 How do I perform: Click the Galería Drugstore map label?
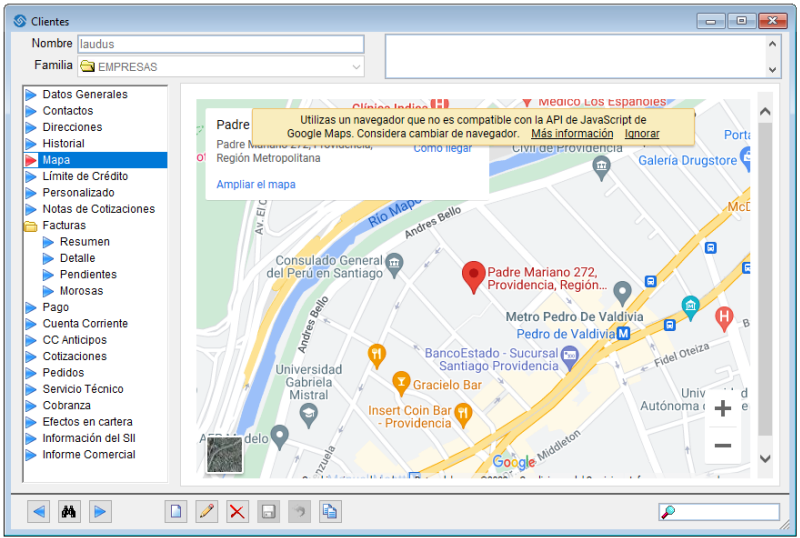[687, 160]
